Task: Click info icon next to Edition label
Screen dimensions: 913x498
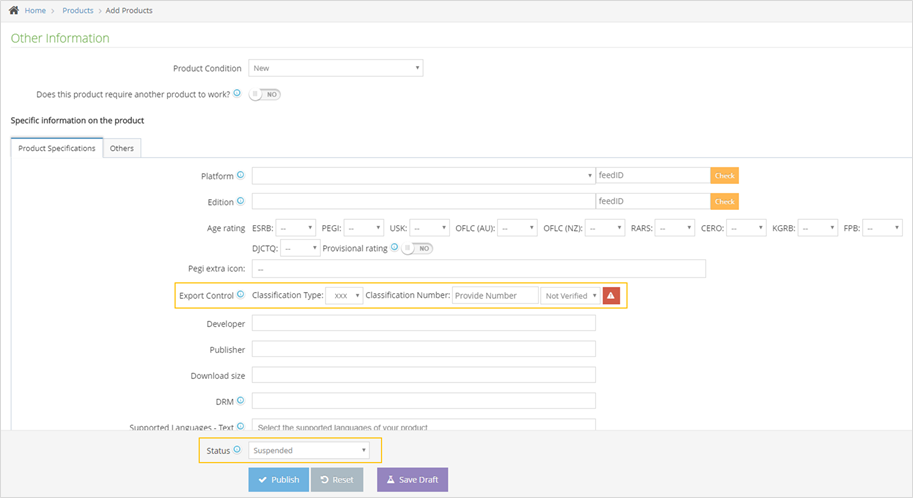Action: pyautogui.click(x=240, y=201)
